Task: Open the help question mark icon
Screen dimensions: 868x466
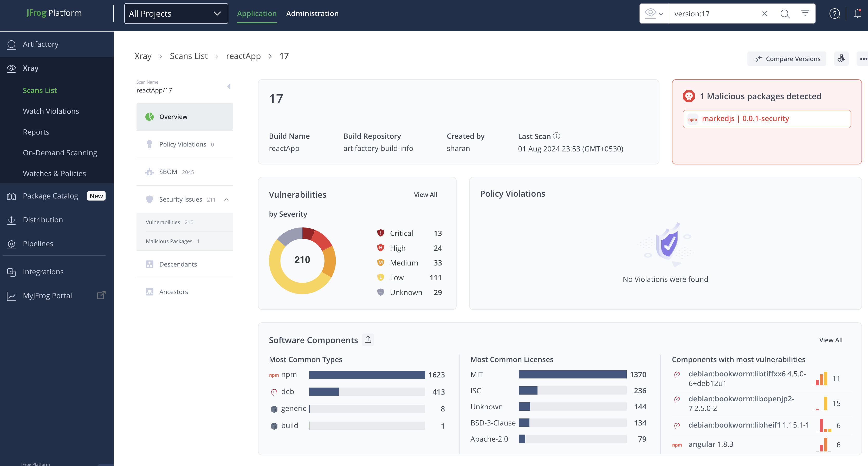Action: click(834, 14)
